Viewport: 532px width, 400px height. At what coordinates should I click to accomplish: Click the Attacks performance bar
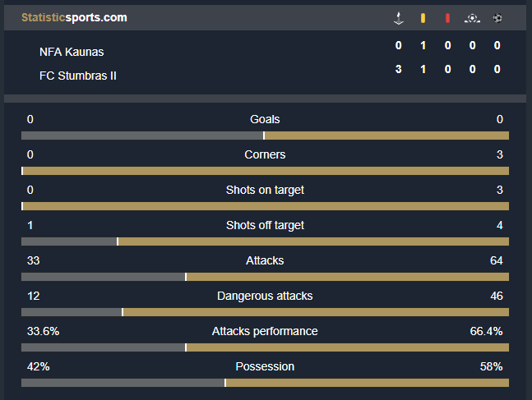point(265,347)
